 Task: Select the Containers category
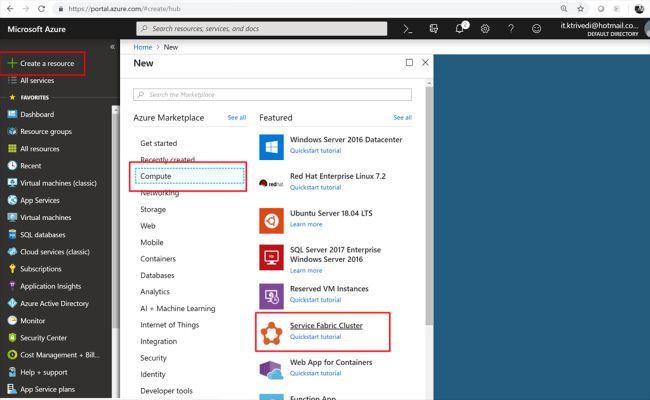click(x=158, y=259)
